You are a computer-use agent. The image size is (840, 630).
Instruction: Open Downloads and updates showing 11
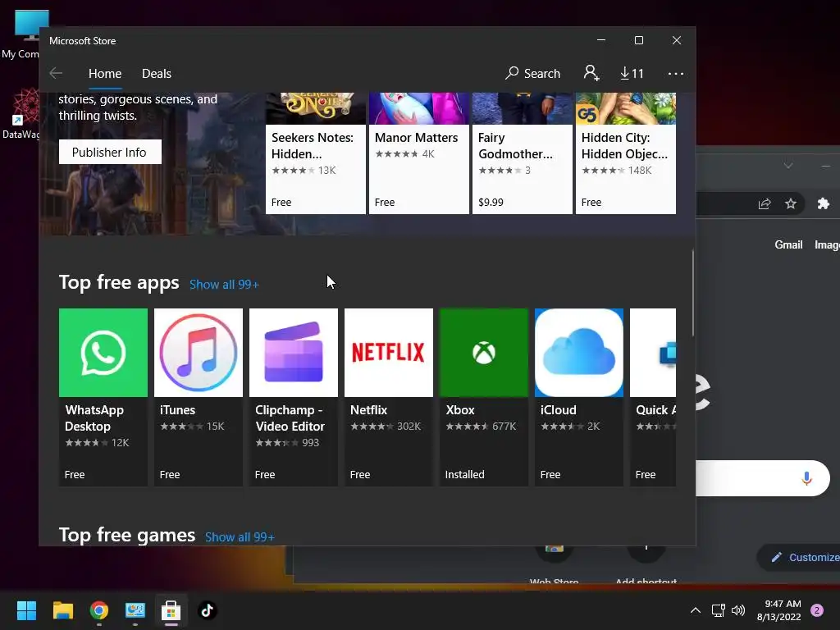(632, 73)
